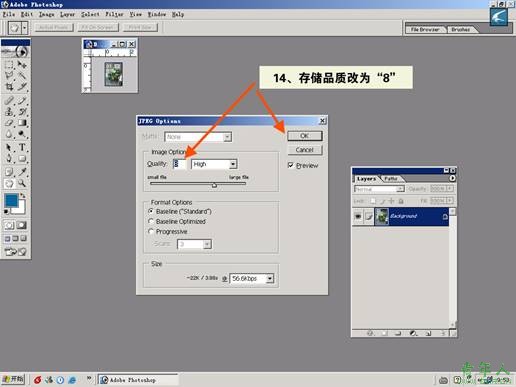This screenshot has height=387, width=516.
Task: Select the Zoom magnifier tool
Action: 22,183
